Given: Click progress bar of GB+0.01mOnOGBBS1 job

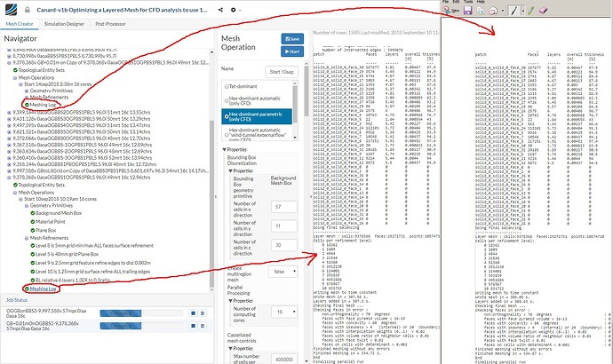Looking at the screenshot, I should pyautogui.click(x=141, y=326).
